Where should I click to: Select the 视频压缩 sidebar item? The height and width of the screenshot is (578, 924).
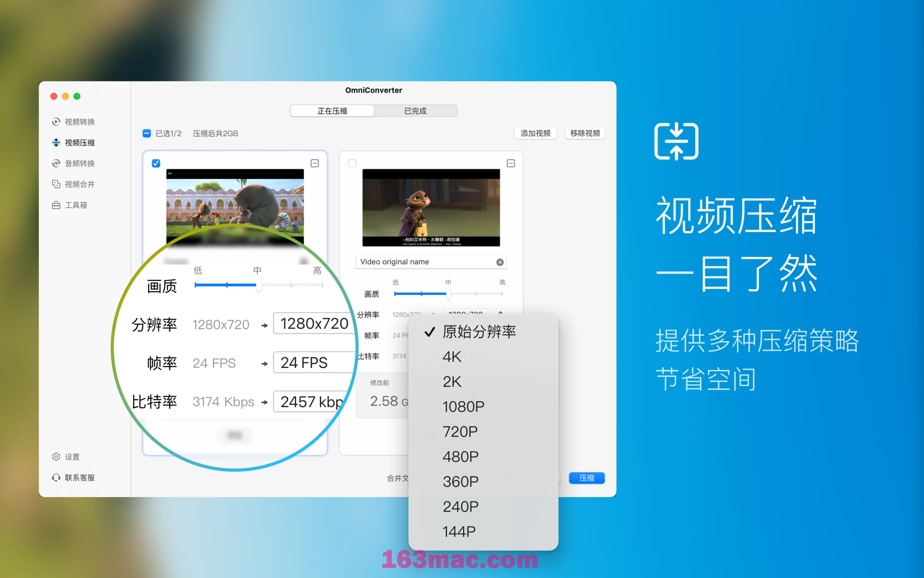tap(73, 143)
